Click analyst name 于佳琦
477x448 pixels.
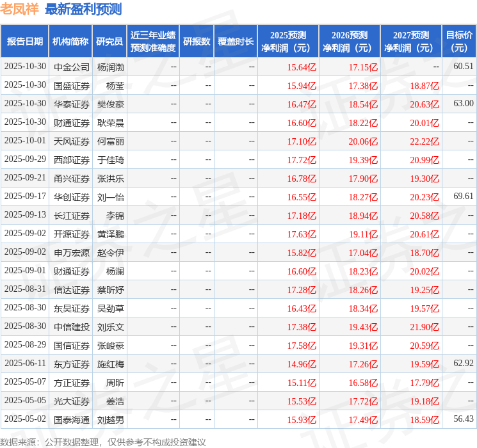pyautogui.click(x=110, y=160)
